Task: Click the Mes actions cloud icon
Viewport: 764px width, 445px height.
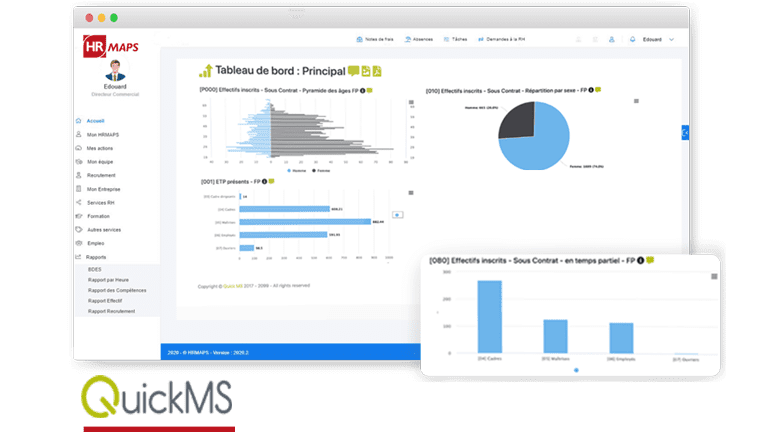Action: [x=78, y=148]
